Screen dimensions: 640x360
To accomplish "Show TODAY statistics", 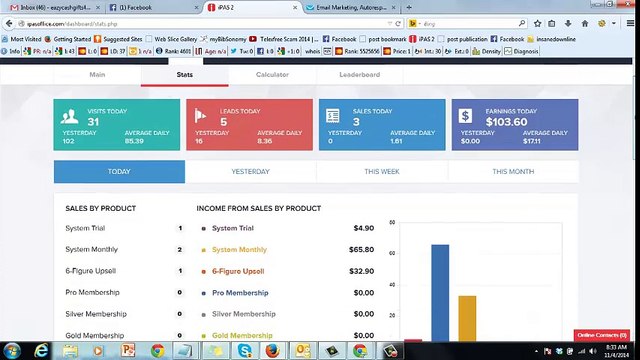I will point(119,171).
